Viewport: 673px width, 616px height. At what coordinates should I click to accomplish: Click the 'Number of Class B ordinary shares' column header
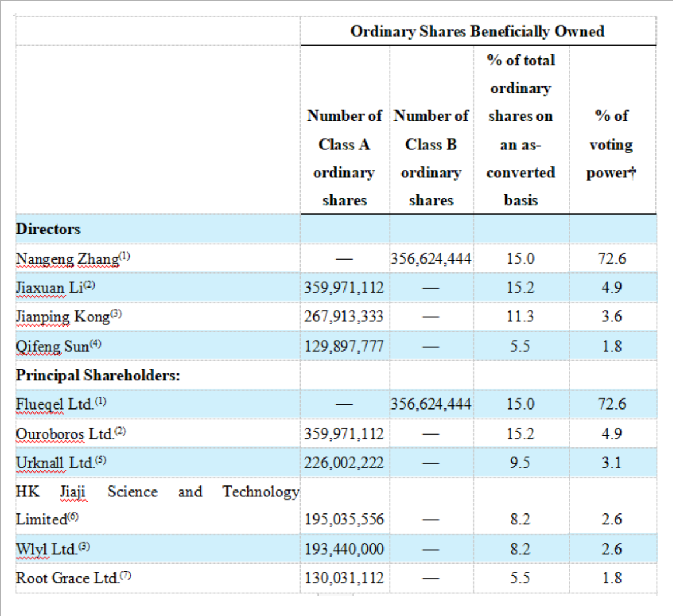[431, 157]
